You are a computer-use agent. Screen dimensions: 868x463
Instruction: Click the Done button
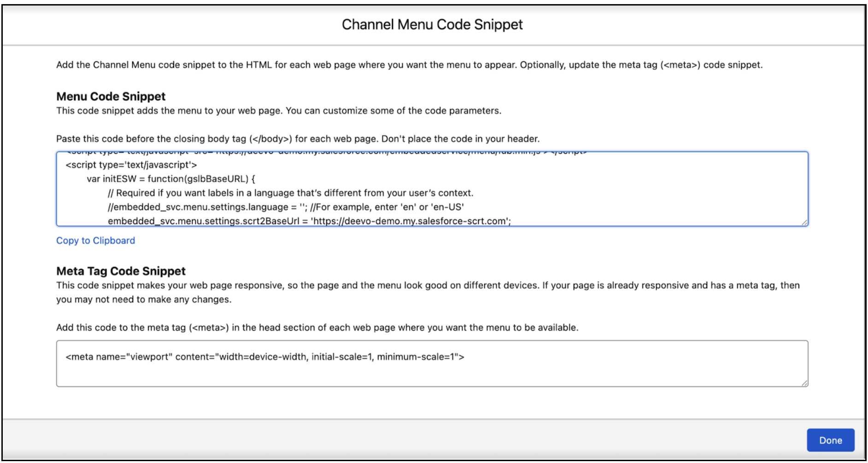830,440
